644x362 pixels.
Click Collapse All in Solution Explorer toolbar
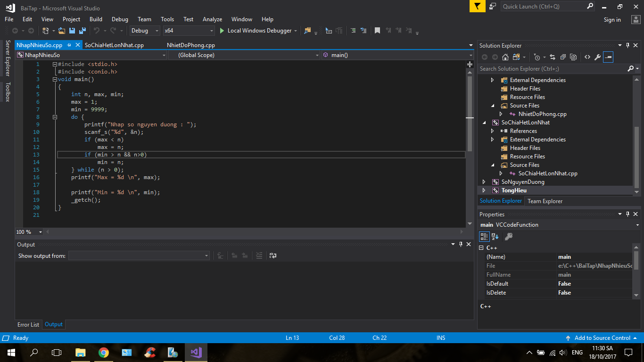click(x=563, y=57)
